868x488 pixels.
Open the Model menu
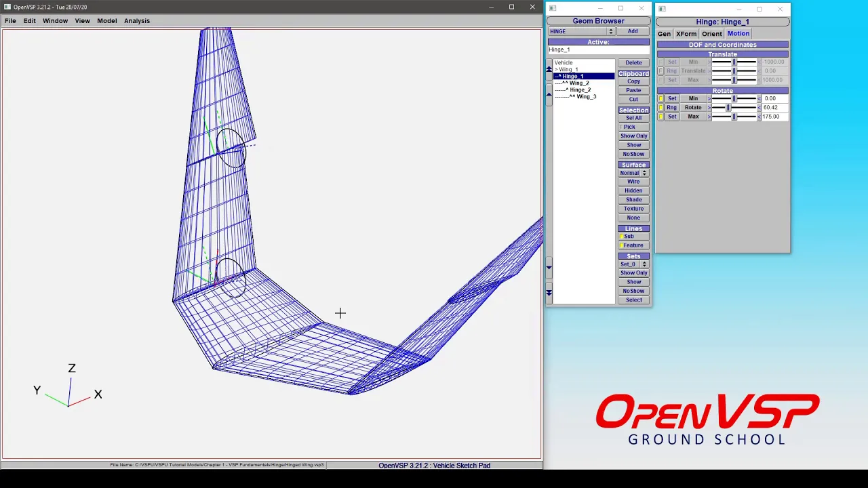pos(106,20)
